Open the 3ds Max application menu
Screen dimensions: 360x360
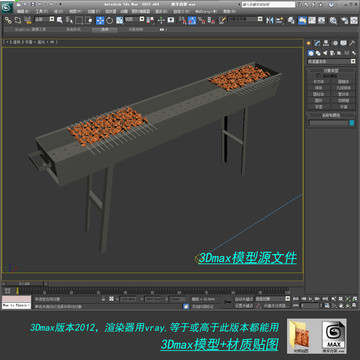click(x=7, y=6)
